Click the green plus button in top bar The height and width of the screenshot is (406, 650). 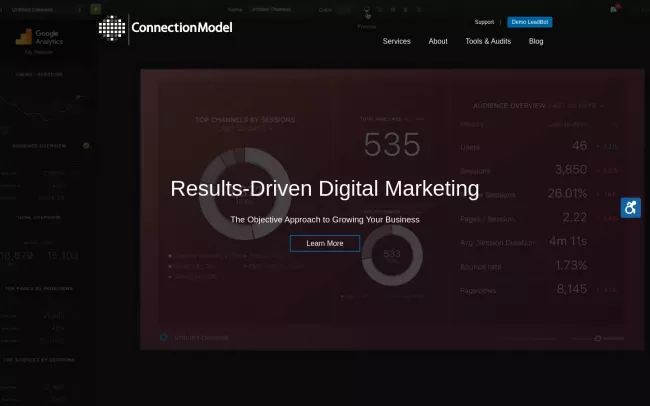pyautogui.click(x=95, y=9)
